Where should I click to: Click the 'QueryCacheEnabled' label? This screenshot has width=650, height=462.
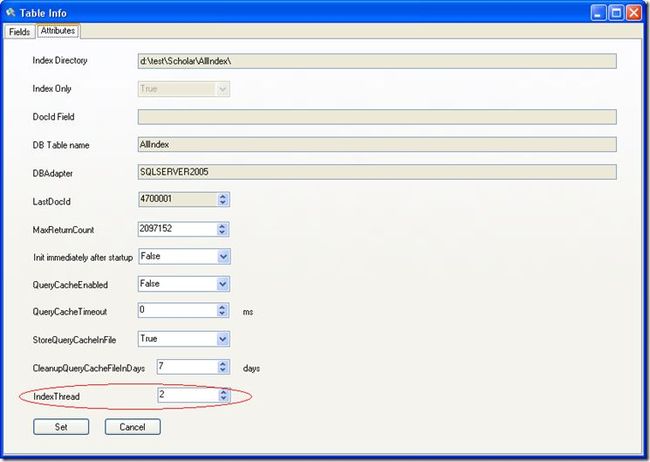70,285
